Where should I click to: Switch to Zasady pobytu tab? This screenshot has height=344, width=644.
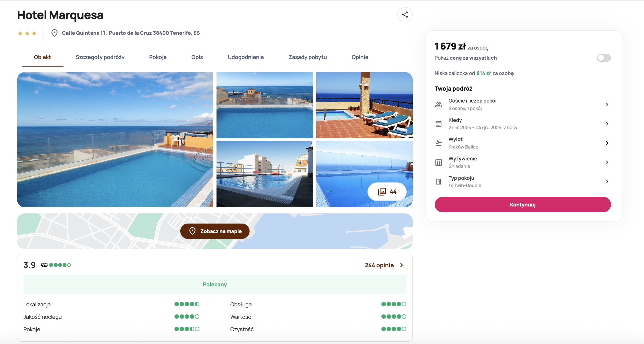[x=308, y=57]
